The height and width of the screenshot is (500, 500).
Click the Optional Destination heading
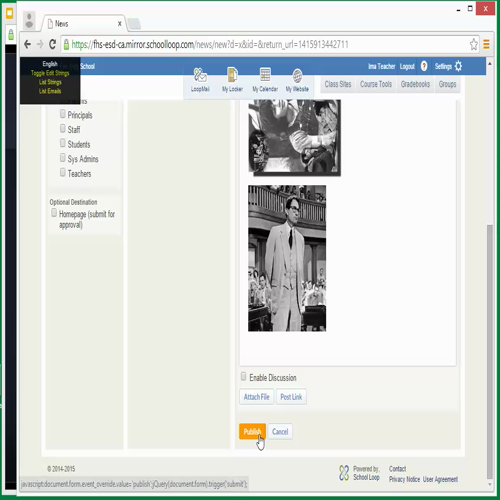(73, 202)
